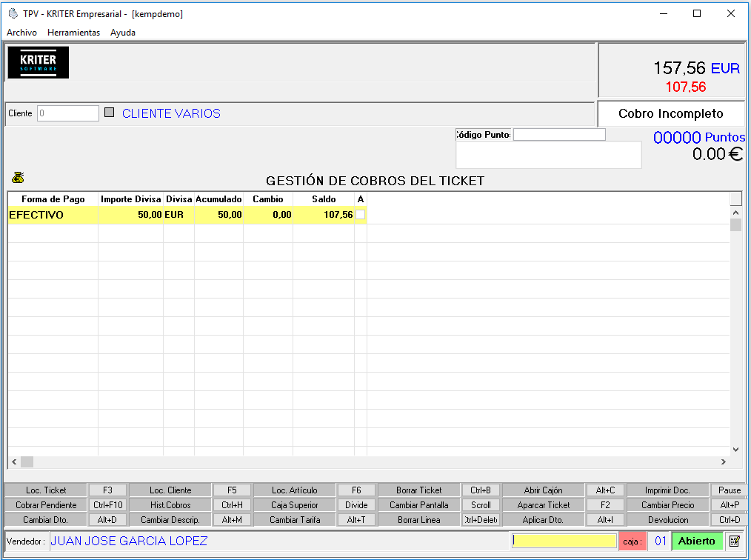
Task: Click the Ctrl+D shortcut button
Action: click(730, 520)
